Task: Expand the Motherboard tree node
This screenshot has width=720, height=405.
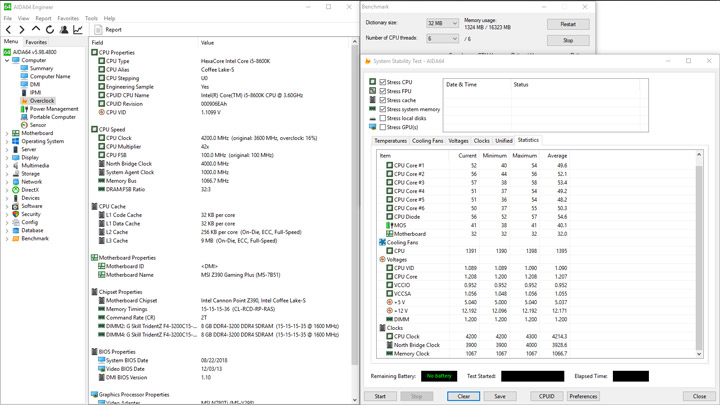Action: tap(7, 133)
